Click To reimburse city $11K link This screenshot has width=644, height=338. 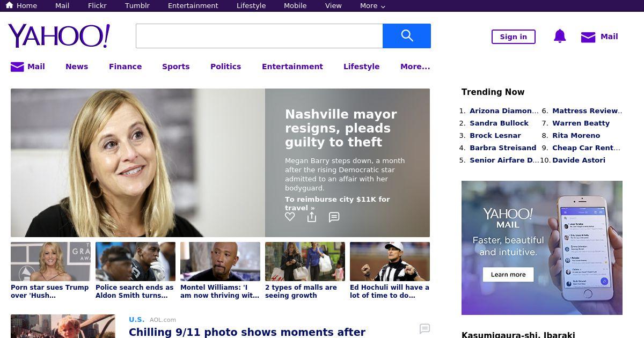(338, 203)
